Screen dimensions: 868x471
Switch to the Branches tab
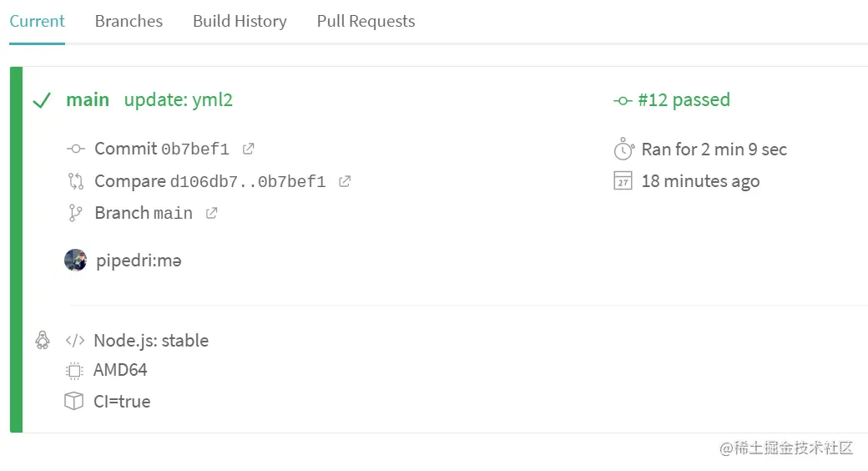(129, 22)
